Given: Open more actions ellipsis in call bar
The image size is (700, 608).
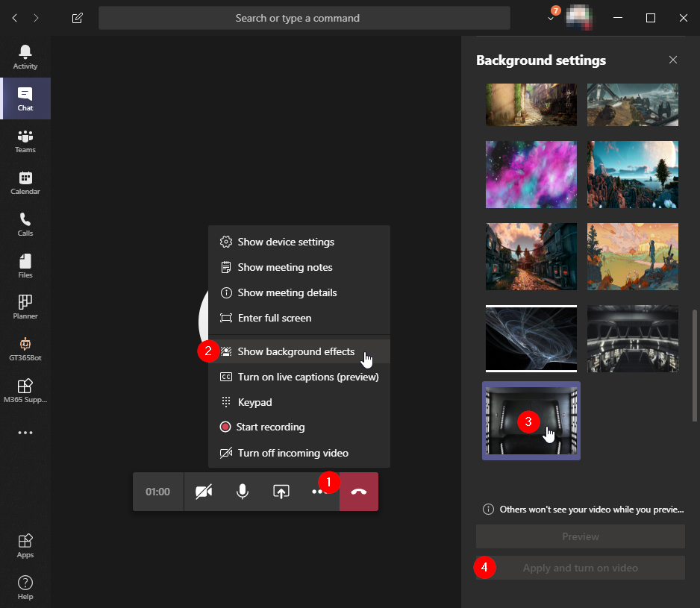Looking at the screenshot, I should tap(319, 492).
